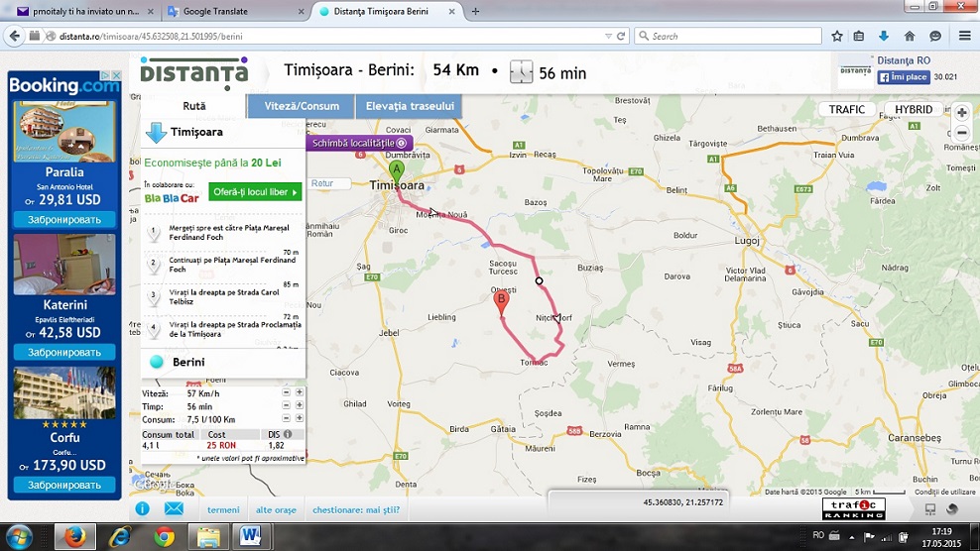980x551 pixels.
Task: Click the Timișoara start row
Action: click(x=223, y=133)
